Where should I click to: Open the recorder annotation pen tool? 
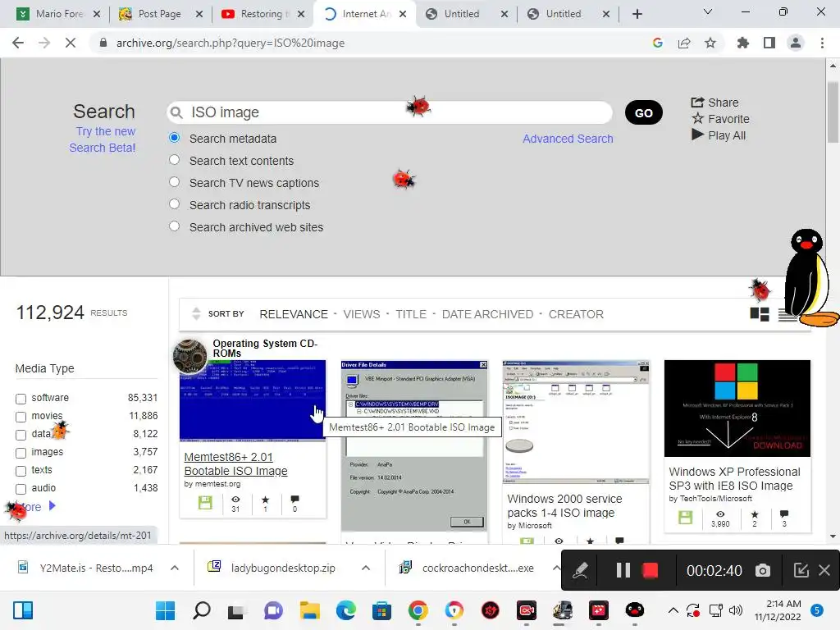pos(580,571)
